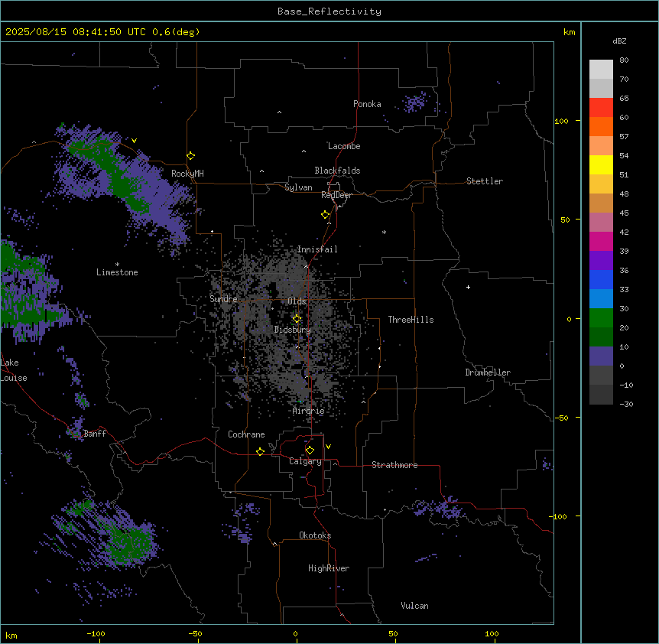659x644 pixels.
Task: Click the yellow diamond marker between Olds and Didsbury
Action: pos(297,319)
